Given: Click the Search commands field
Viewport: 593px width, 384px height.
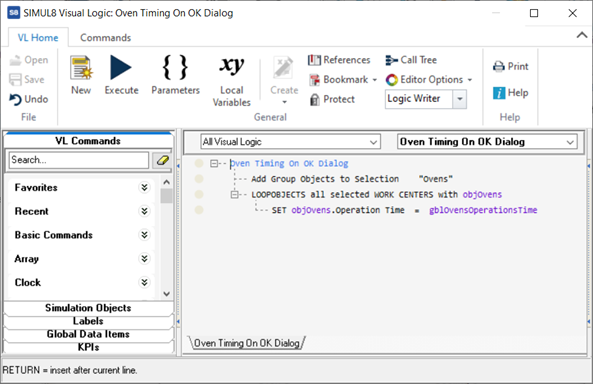Looking at the screenshot, I should tap(79, 160).
